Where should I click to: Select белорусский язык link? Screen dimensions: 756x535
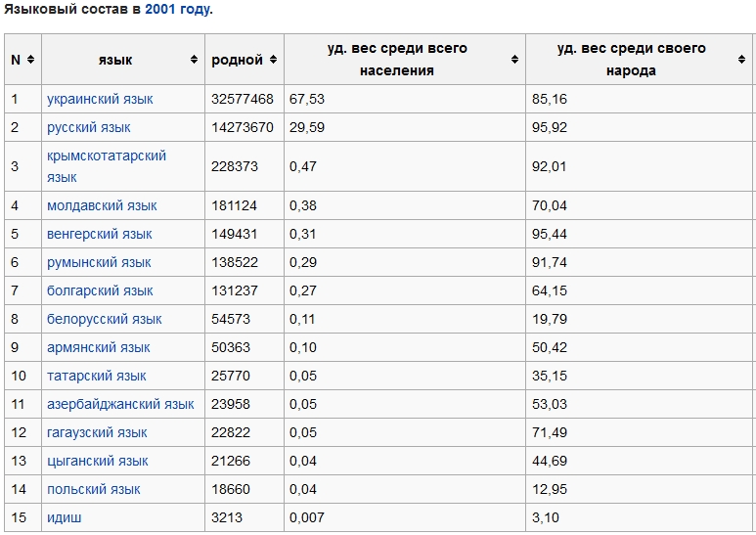click(x=105, y=319)
